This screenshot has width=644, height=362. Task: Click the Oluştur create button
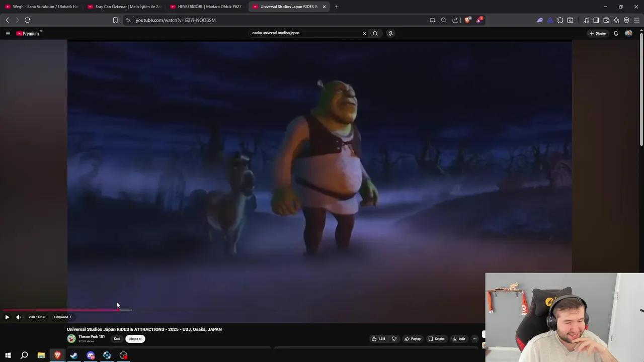598,33
